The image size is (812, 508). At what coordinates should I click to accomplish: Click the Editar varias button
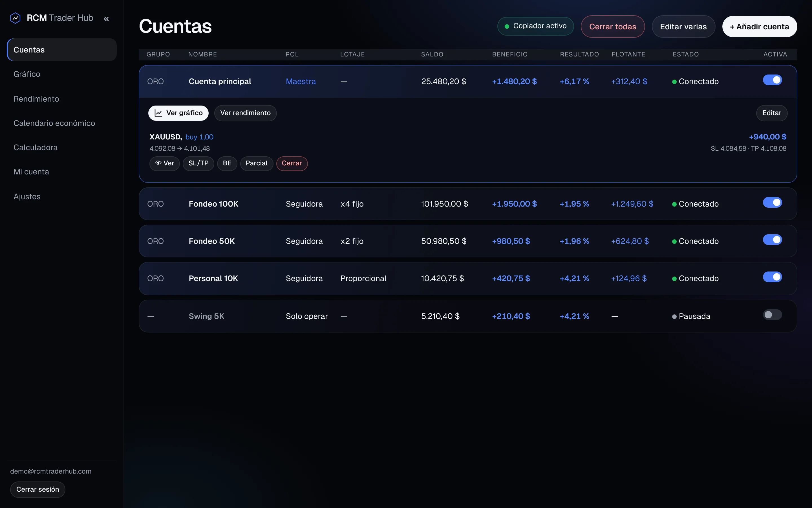pos(683,27)
